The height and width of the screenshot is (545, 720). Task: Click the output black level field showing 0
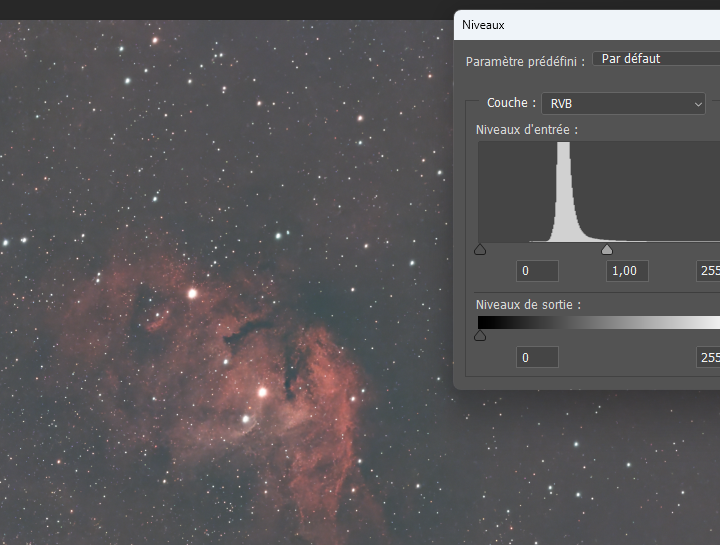pos(537,357)
